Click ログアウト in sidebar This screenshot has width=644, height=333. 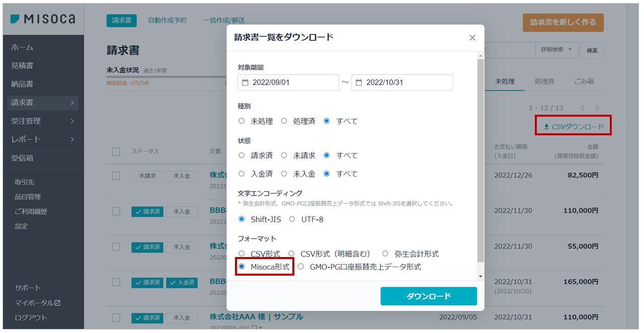click(x=31, y=317)
